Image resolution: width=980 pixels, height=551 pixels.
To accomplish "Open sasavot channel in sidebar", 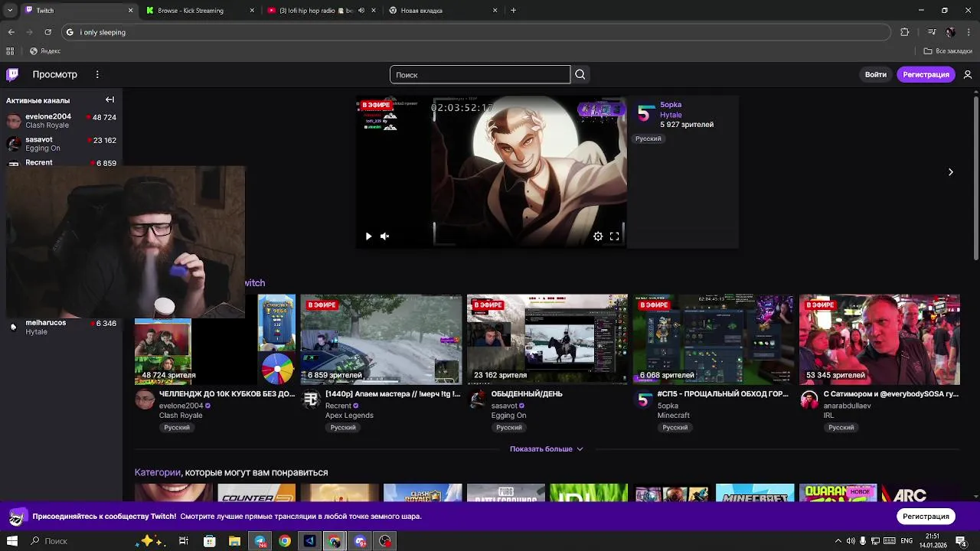I will click(x=61, y=144).
